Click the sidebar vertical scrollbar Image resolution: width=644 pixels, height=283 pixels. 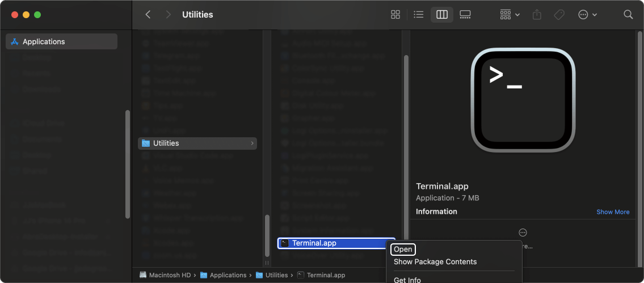[128, 164]
